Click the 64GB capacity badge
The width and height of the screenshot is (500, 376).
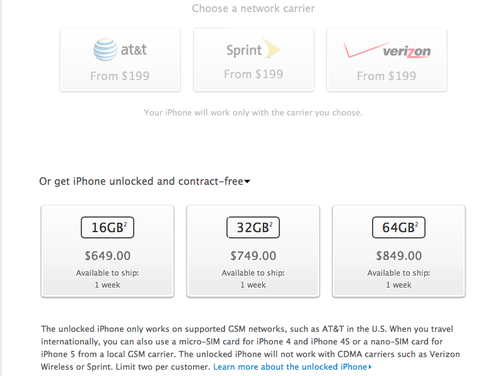pos(399,228)
